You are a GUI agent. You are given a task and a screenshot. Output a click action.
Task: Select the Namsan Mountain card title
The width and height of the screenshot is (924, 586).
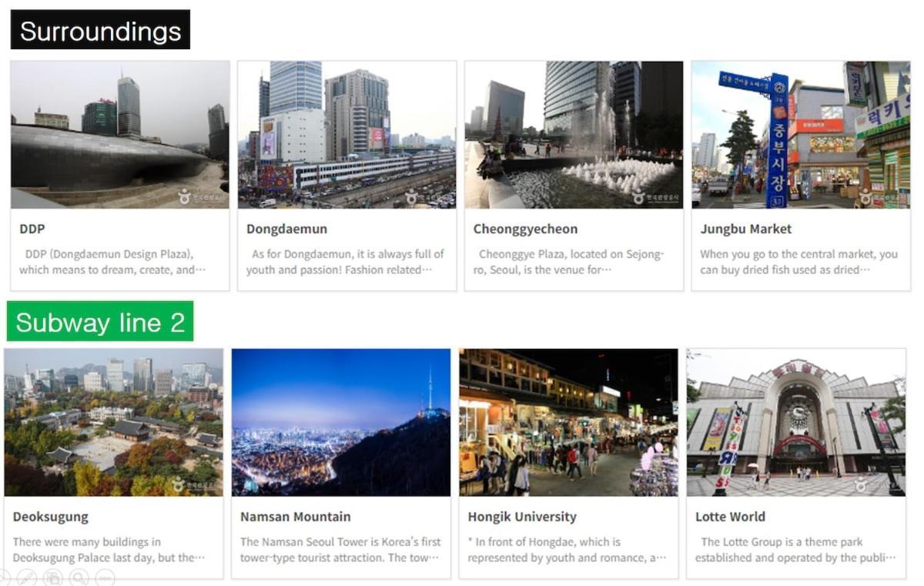coord(296,517)
